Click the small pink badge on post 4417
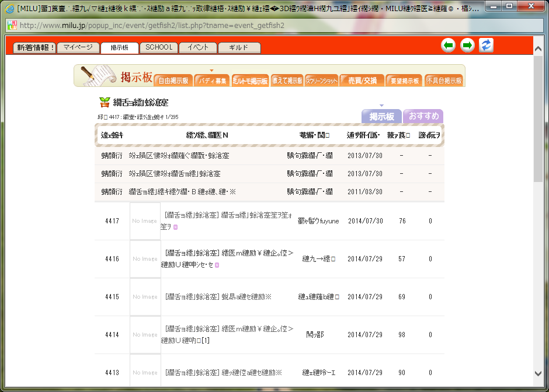Viewport: 549px width, 392px height. (175, 227)
